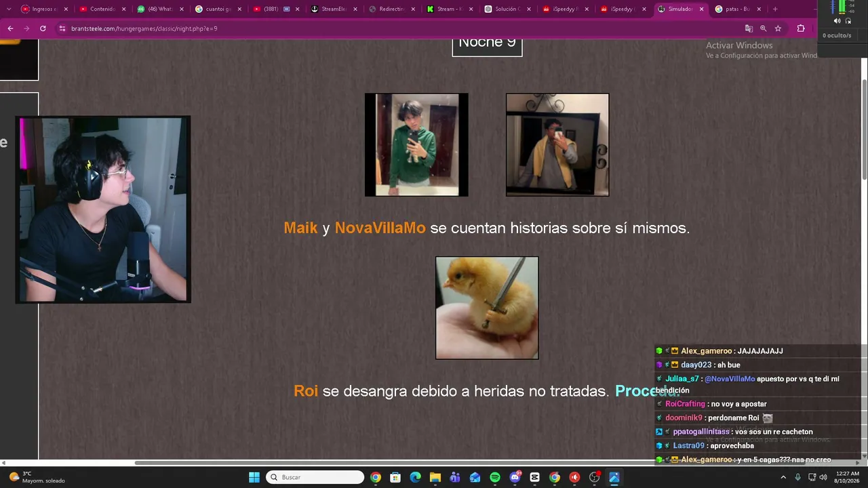Screen dimensions: 868x488
Task: Open the StreamElements tab
Action: click(334, 9)
